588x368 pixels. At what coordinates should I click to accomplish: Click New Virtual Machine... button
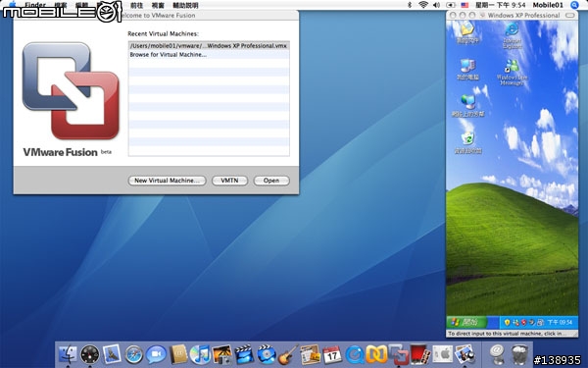click(167, 181)
